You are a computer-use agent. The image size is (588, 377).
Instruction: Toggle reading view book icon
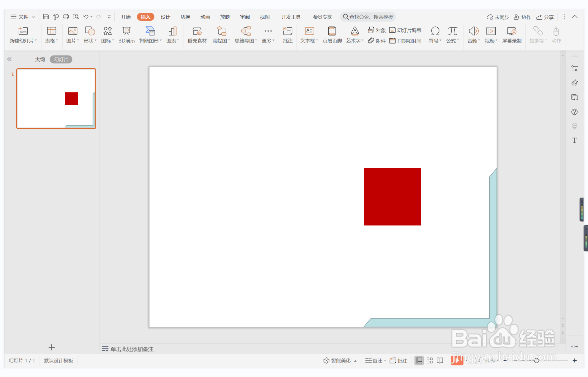[x=440, y=360]
